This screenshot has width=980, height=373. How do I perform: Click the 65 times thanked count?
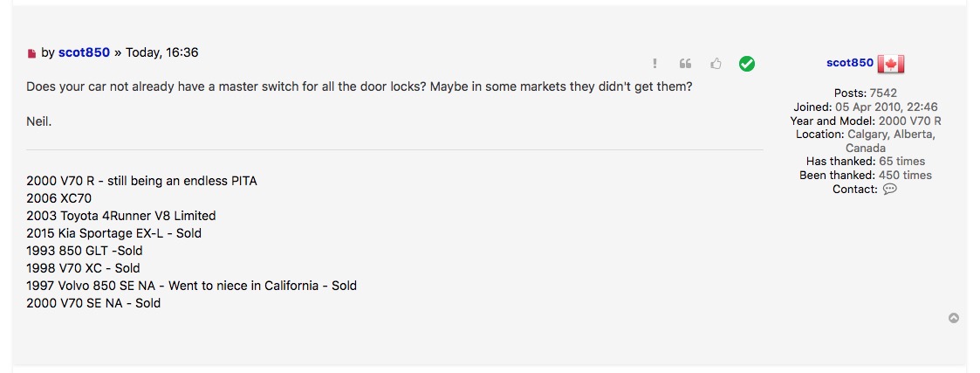(901, 162)
